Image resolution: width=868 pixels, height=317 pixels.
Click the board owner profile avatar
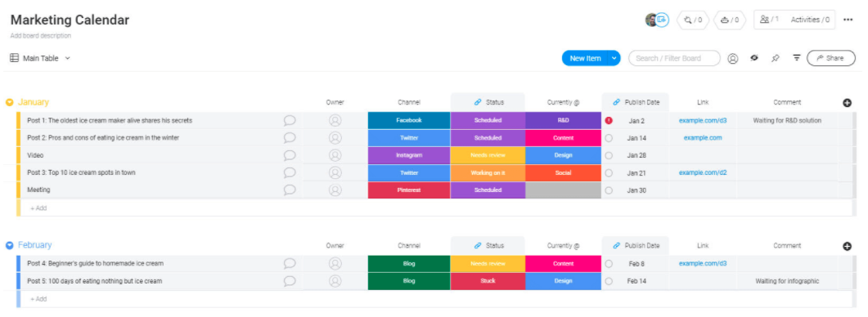651,20
